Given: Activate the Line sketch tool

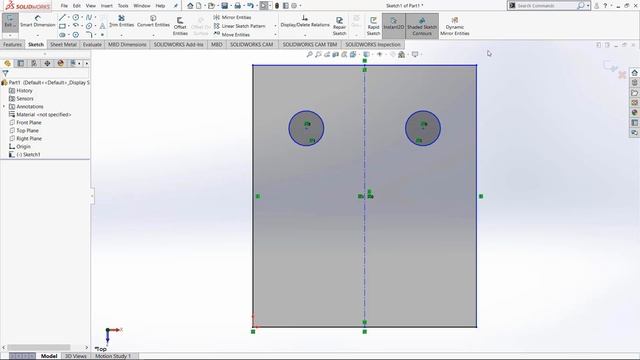Looking at the screenshot, I should pos(62,18).
